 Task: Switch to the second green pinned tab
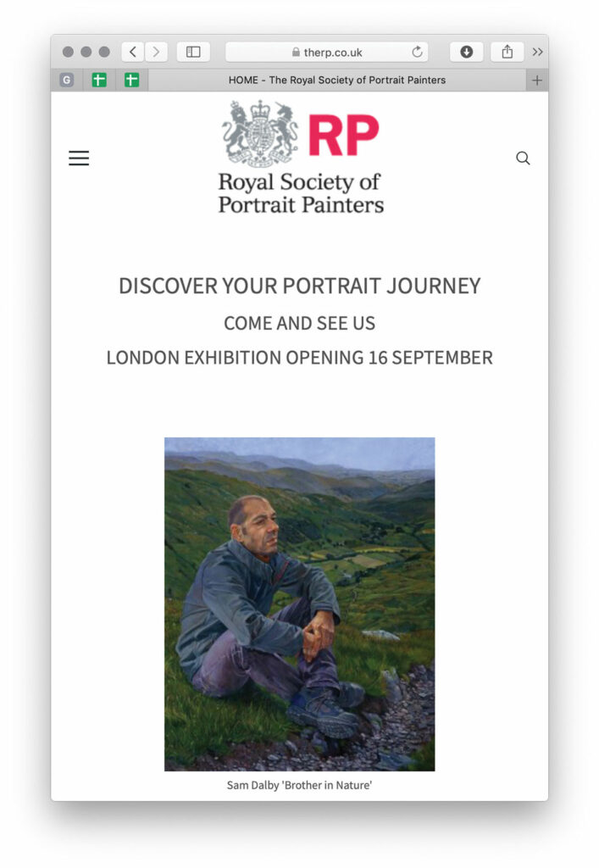coord(131,81)
